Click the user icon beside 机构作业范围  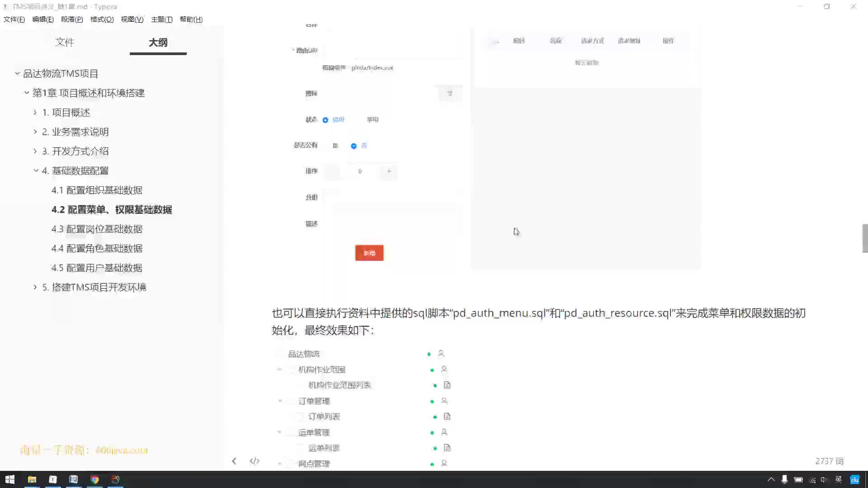coord(444,369)
